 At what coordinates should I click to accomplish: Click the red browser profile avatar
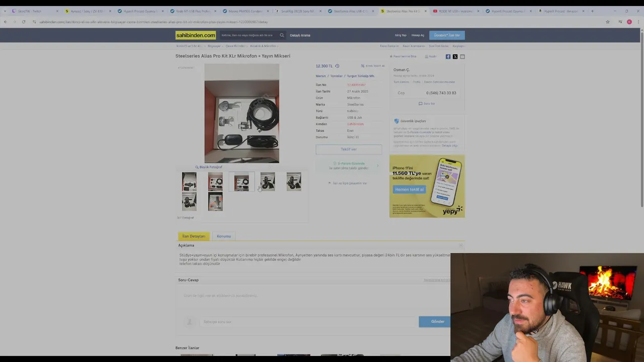coord(629,22)
